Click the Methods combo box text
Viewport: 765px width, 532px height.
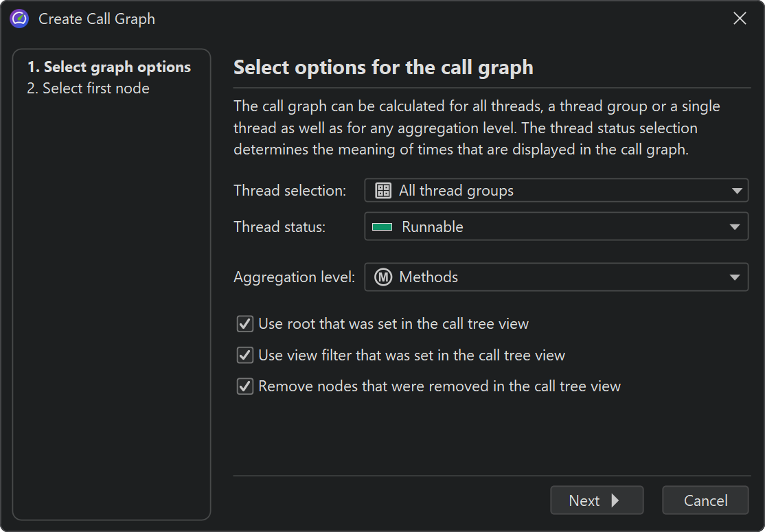[x=429, y=277]
